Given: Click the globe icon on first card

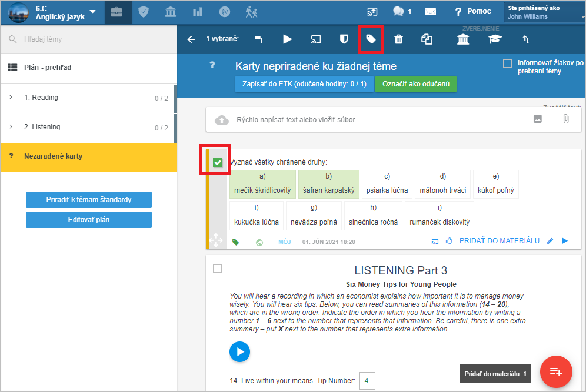Looking at the screenshot, I should pos(259,243).
